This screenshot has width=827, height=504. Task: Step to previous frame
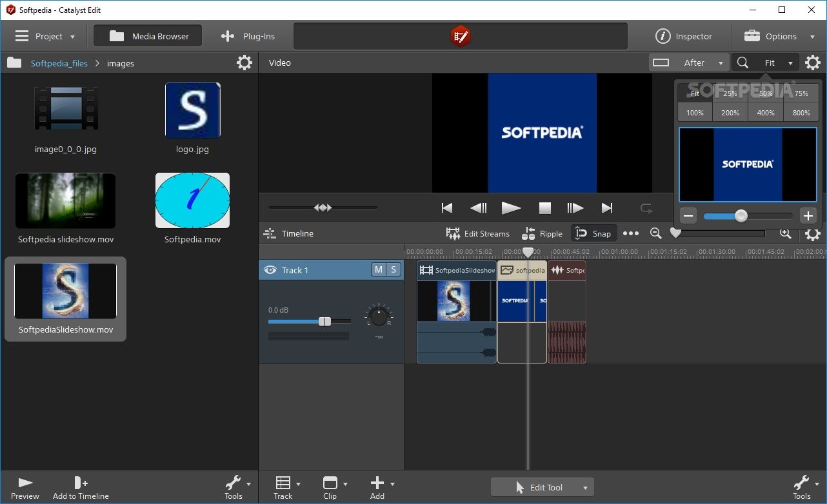479,208
